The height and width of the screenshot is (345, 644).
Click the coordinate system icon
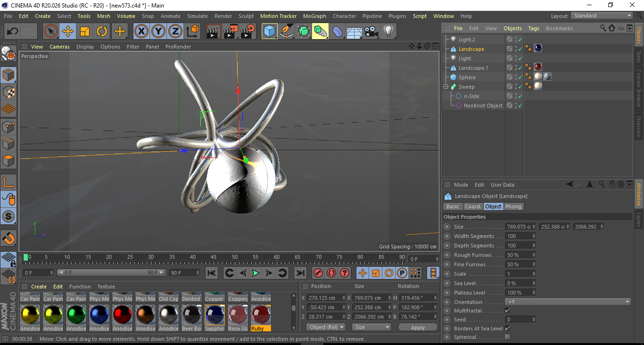[192, 32]
